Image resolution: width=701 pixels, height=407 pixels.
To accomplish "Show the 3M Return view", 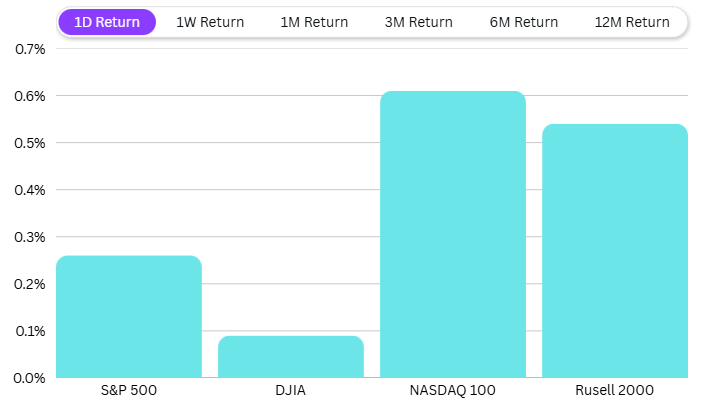I will (x=419, y=22).
